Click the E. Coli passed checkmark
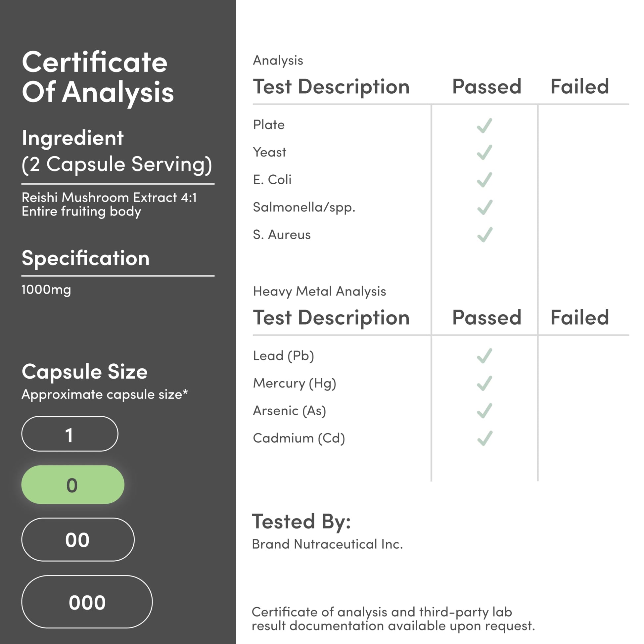The image size is (644, 644). tap(484, 180)
